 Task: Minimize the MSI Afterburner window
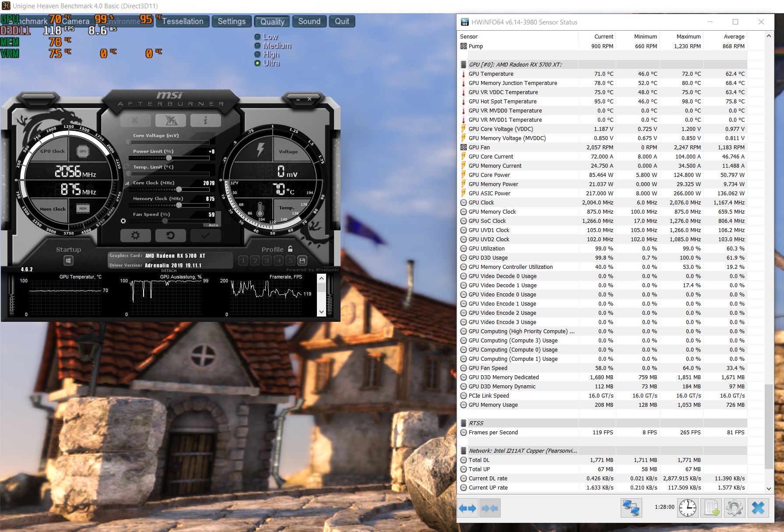coord(298,99)
